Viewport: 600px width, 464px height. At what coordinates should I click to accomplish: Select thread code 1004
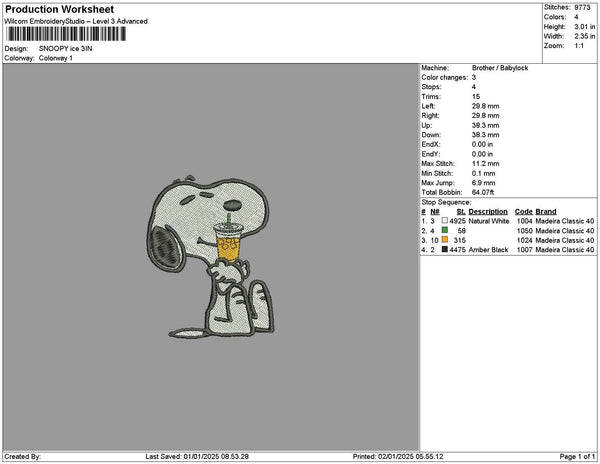[x=525, y=221]
